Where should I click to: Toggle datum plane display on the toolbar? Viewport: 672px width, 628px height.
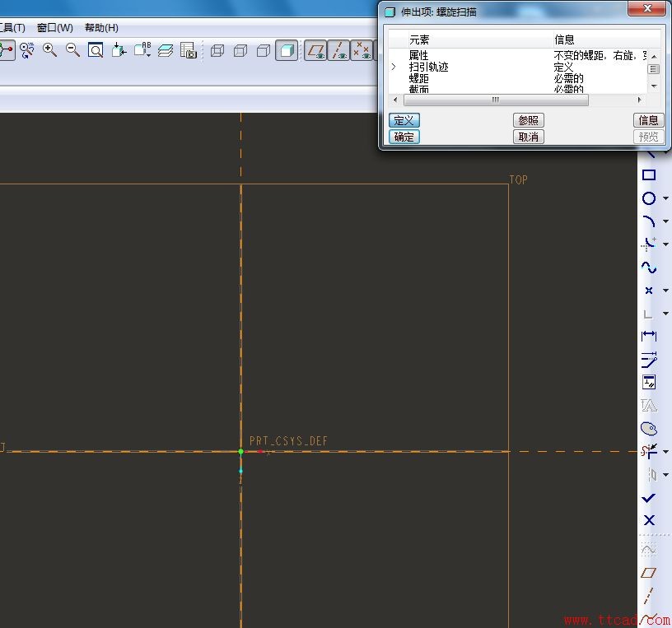[x=315, y=50]
